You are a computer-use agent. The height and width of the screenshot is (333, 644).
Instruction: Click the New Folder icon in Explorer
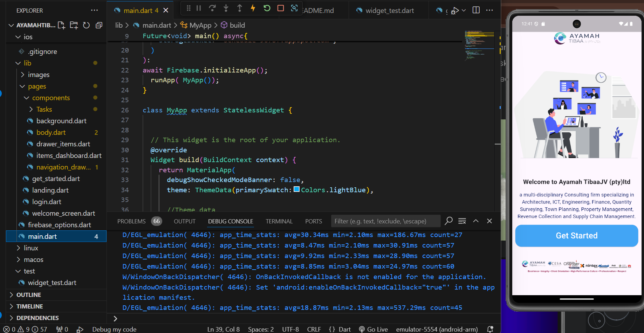[74, 25]
